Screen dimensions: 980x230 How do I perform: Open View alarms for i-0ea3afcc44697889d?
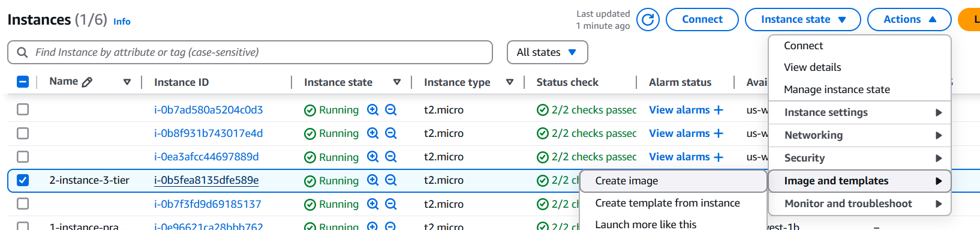coord(680,157)
